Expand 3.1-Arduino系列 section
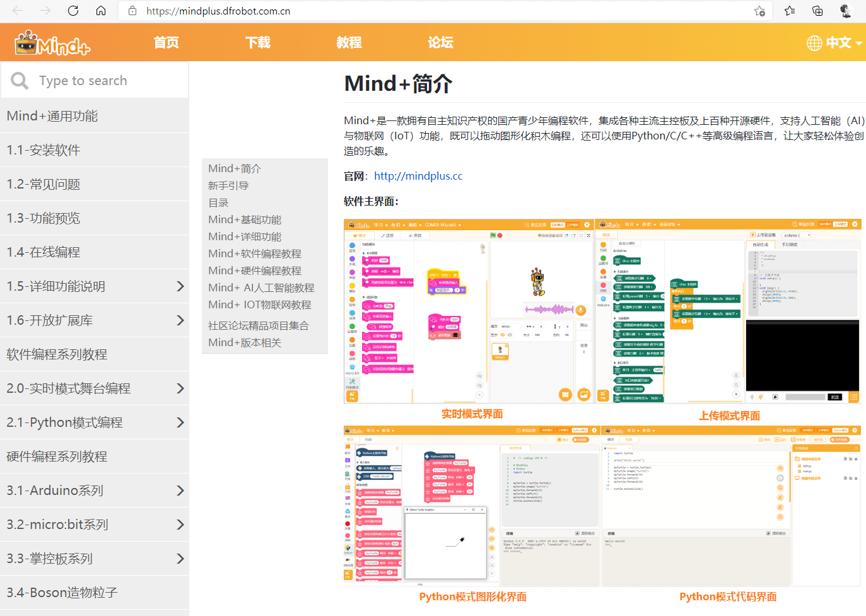The image size is (866, 616). pyautogui.click(x=180, y=491)
